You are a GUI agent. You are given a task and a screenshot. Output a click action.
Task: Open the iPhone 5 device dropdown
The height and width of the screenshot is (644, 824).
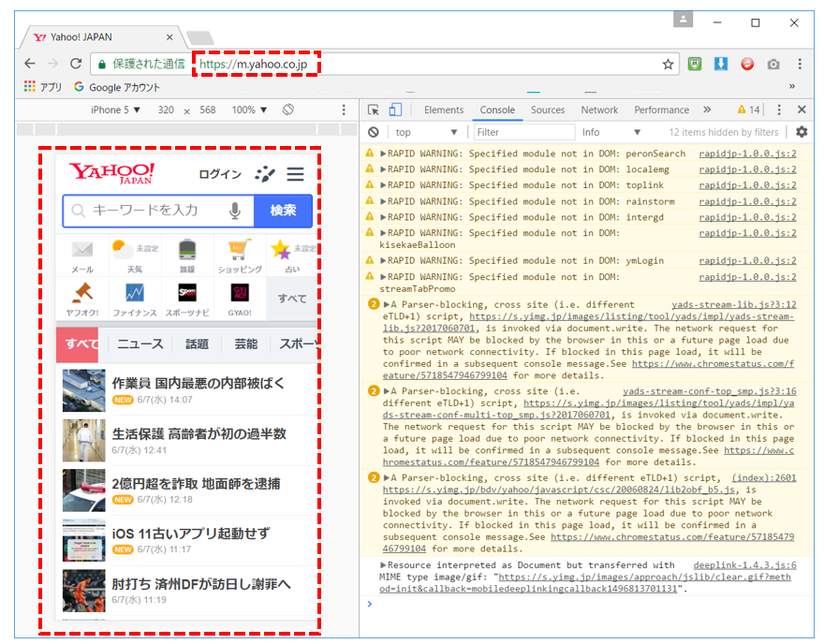coord(115,110)
